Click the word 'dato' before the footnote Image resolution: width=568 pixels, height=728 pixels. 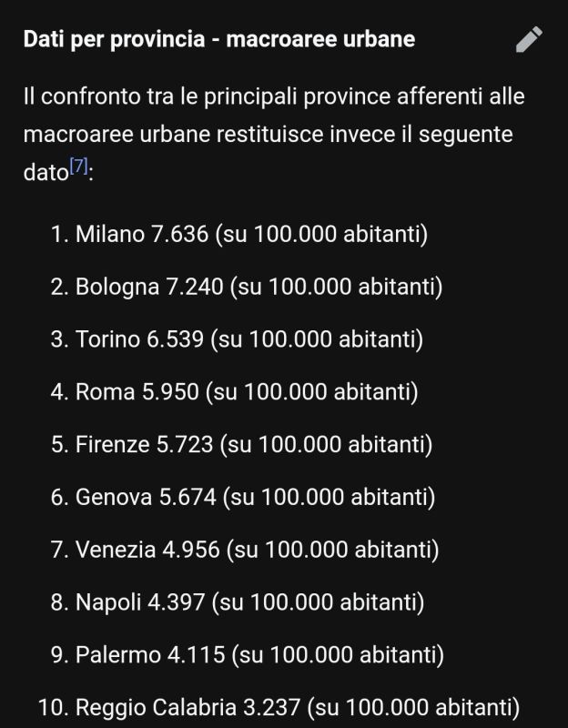click(46, 173)
